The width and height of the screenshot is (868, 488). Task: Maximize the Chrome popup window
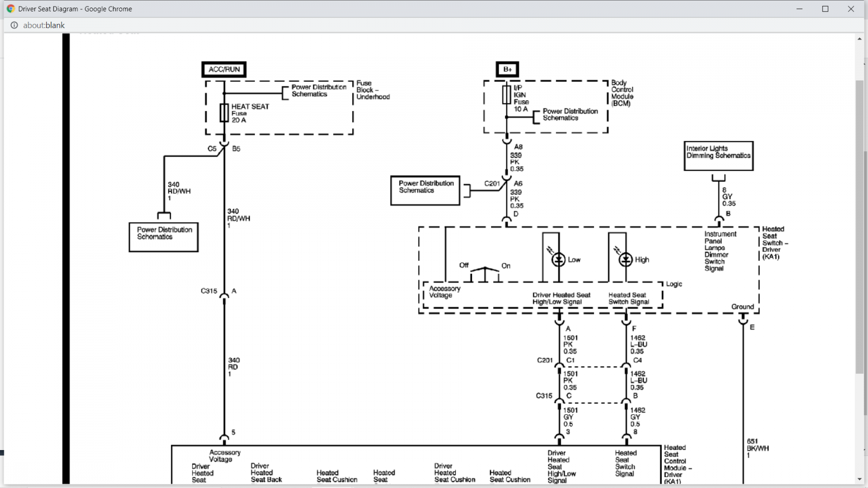[x=825, y=9]
